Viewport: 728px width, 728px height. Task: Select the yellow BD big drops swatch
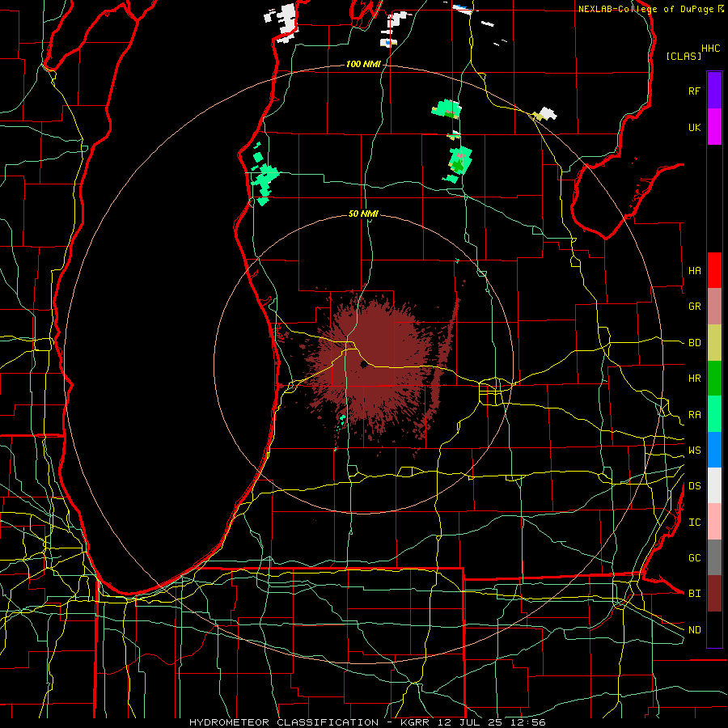tap(714, 343)
